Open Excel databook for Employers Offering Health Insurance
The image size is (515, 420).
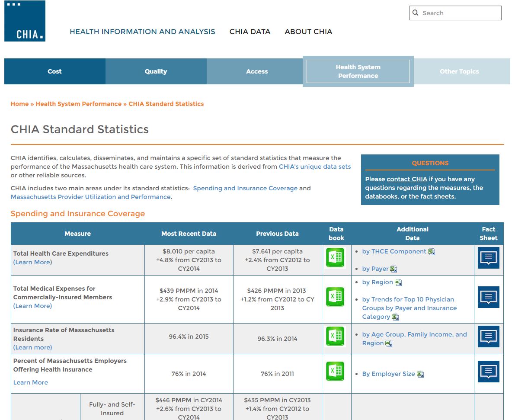[335, 372]
